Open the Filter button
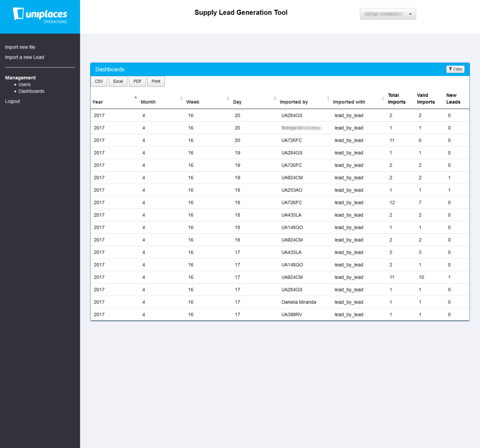480x448 pixels. click(455, 69)
